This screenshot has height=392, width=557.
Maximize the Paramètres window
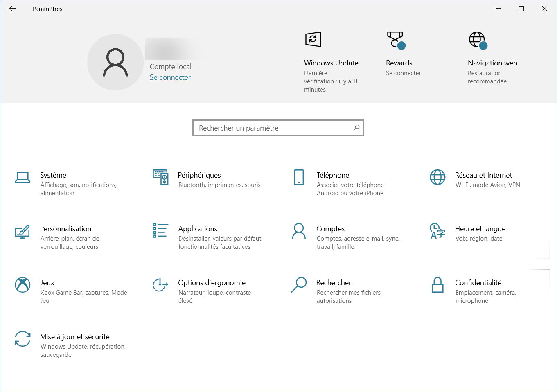click(x=521, y=9)
